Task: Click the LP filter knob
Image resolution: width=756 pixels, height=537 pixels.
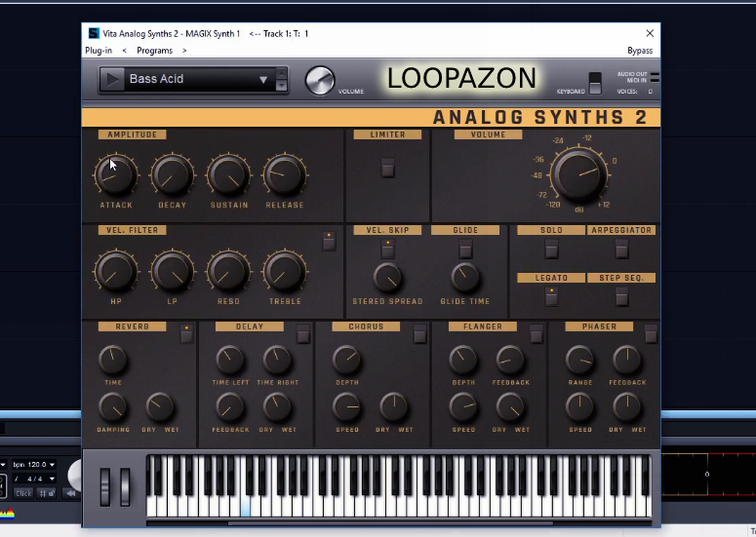Action: pyautogui.click(x=172, y=271)
